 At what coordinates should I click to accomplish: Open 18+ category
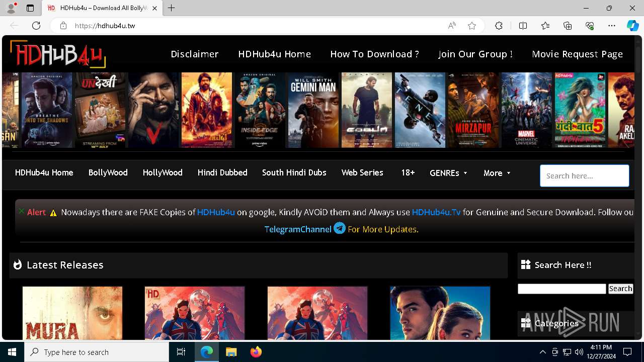pyautogui.click(x=408, y=172)
